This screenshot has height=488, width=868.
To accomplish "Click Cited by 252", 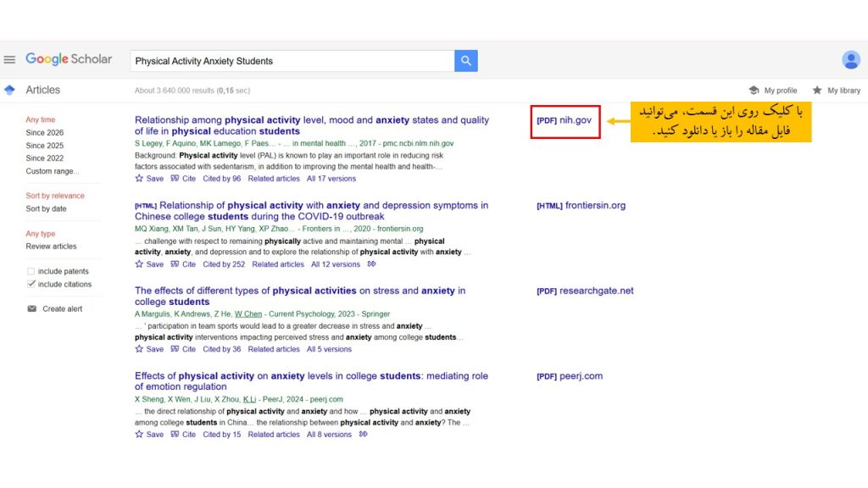I will point(224,264).
